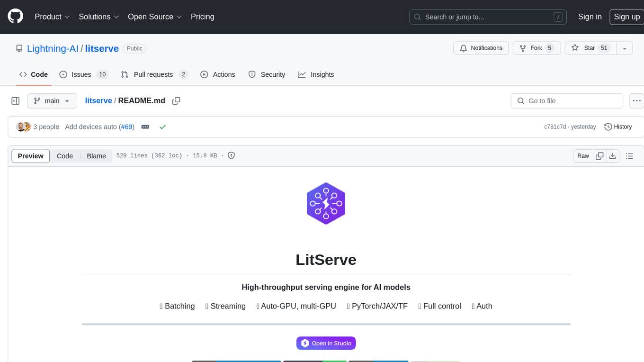Expand the Product menu

tap(52, 17)
